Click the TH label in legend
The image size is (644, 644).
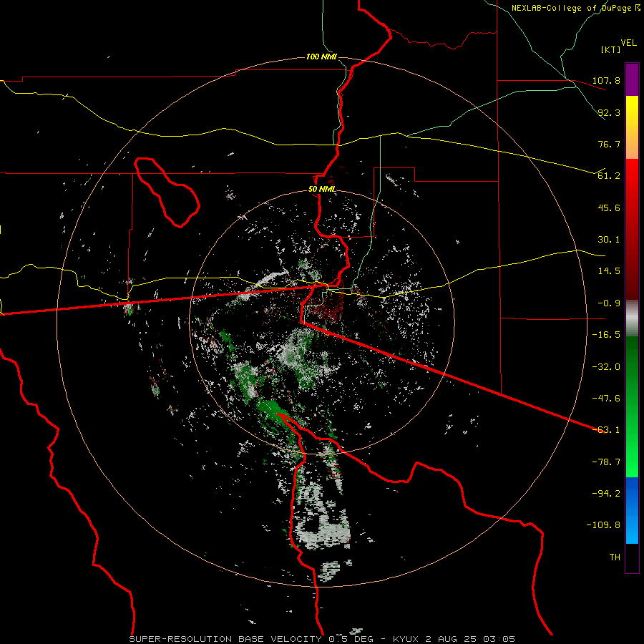click(615, 557)
